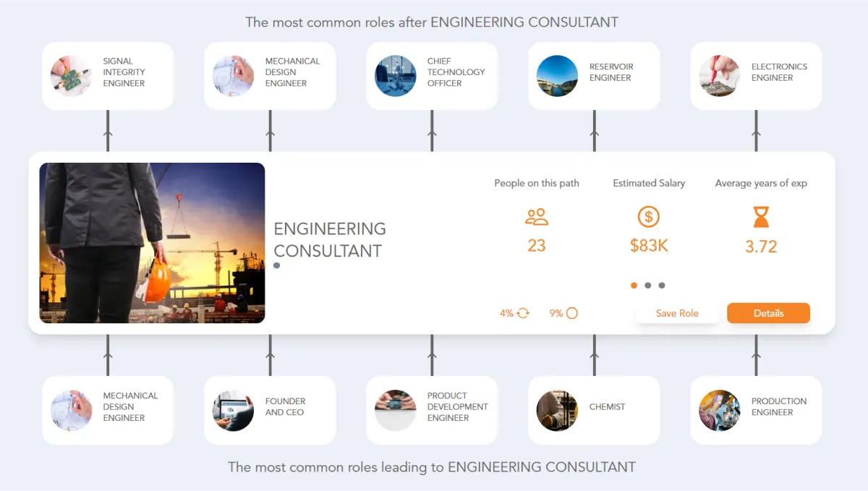
Task: Click the 4% refresh arrows icon
Action: pyautogui.click(x=523, y=313)
